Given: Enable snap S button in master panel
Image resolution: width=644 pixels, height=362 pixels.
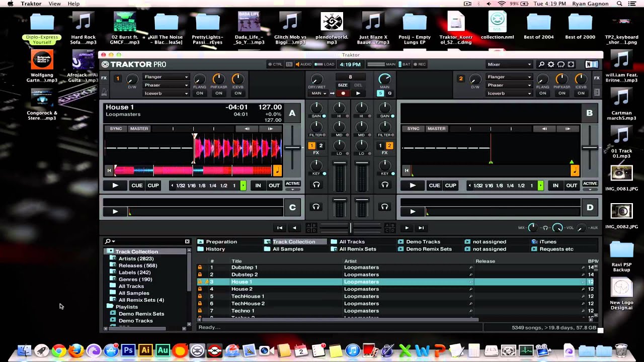Looking at the screenshot, I should (x=381, y=93).
